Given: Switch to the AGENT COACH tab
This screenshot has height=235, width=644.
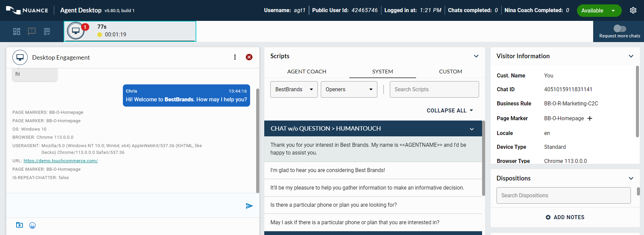Looking at the screenshot, I should pos(306,71).
